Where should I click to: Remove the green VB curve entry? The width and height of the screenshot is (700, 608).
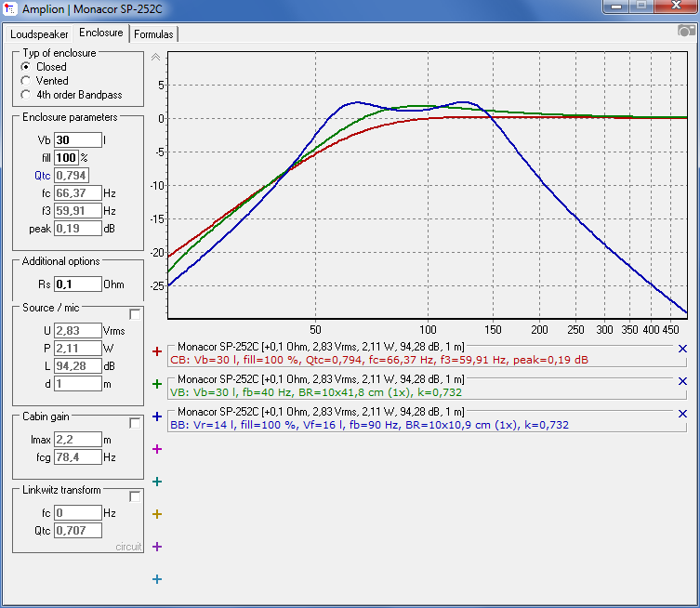coord(682,381)
